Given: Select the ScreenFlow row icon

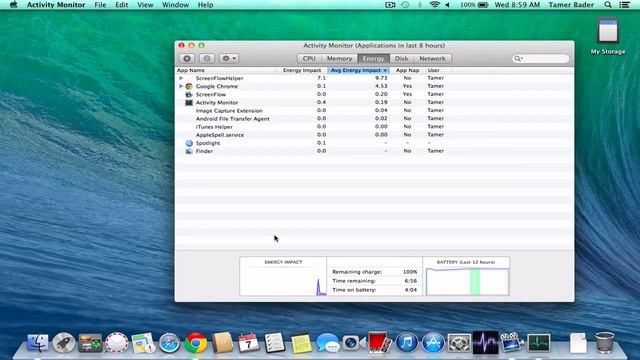Looking at the screenshot, I should click(x=189, y=94).
